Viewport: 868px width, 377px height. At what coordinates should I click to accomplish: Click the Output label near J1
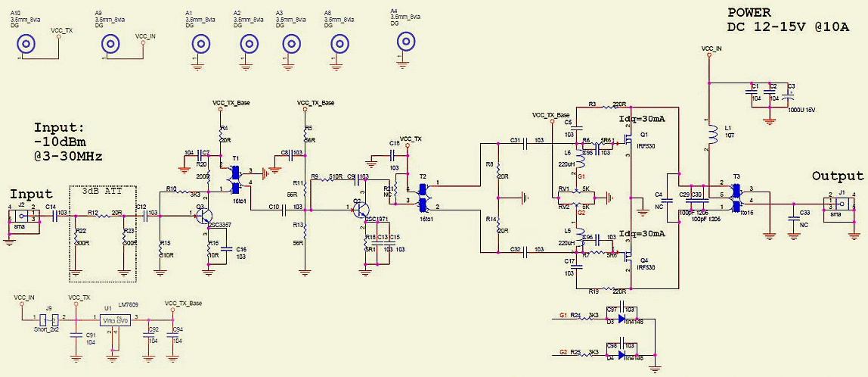click(837, 176)
